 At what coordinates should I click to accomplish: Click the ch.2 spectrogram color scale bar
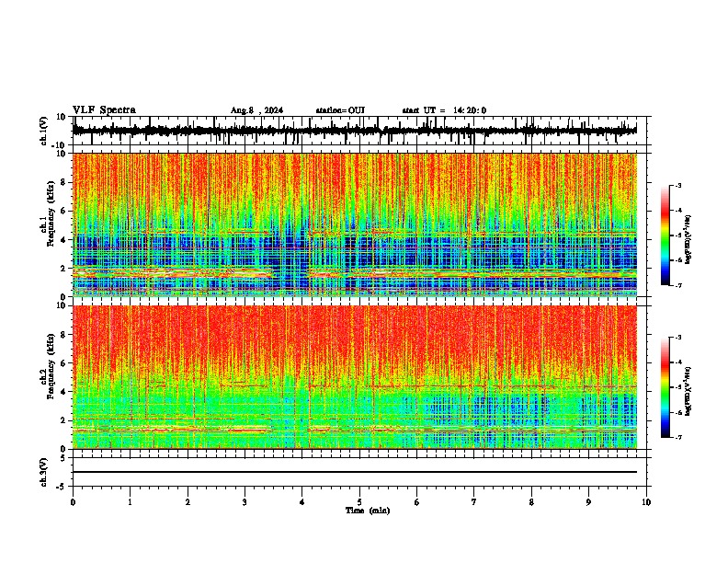click(x=665, y=387)
